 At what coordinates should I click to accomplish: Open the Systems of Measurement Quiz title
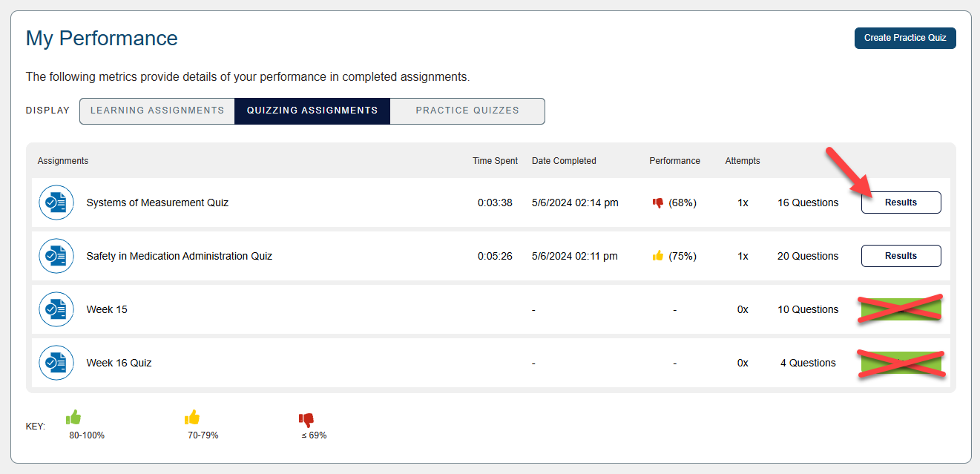click(x=157, y=203)
